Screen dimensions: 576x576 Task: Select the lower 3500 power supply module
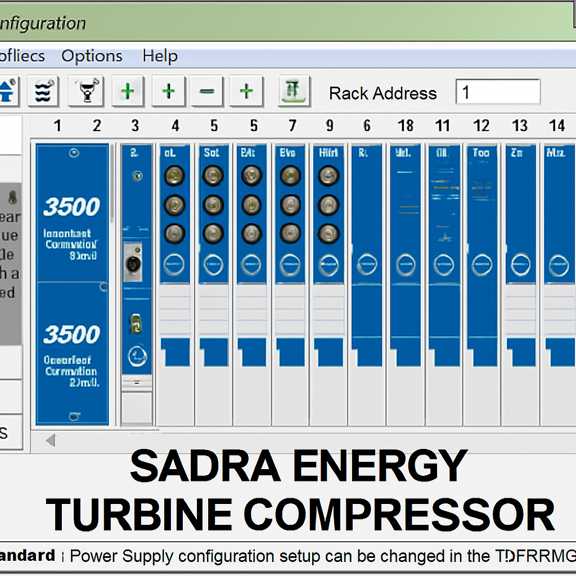tap(72, 354)
